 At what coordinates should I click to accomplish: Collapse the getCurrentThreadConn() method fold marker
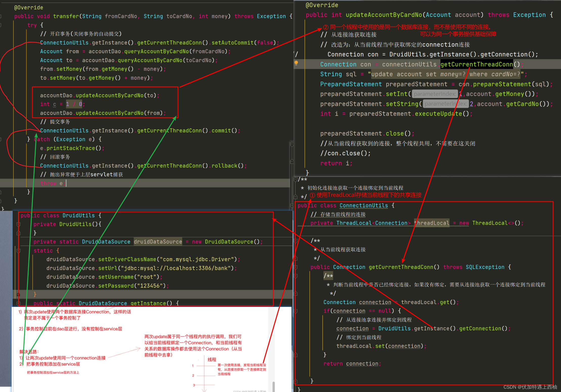(x=295, y=267)
